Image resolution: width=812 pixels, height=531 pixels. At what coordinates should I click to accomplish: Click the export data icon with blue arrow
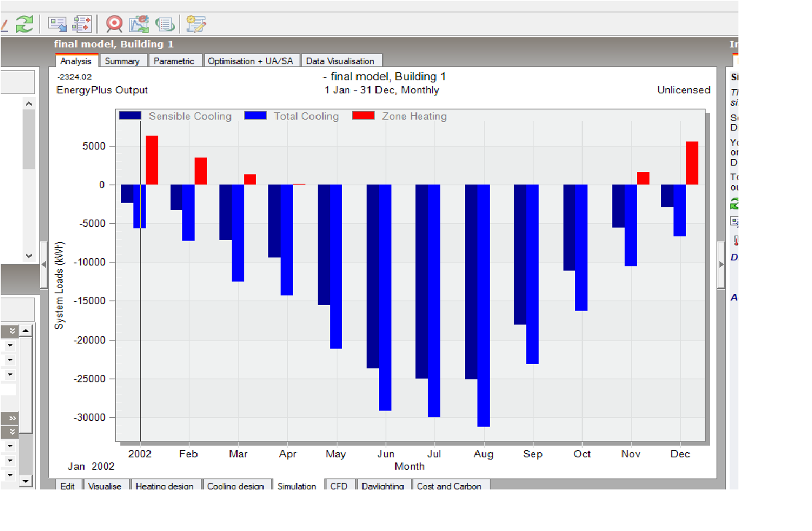(x=57, y=24)
